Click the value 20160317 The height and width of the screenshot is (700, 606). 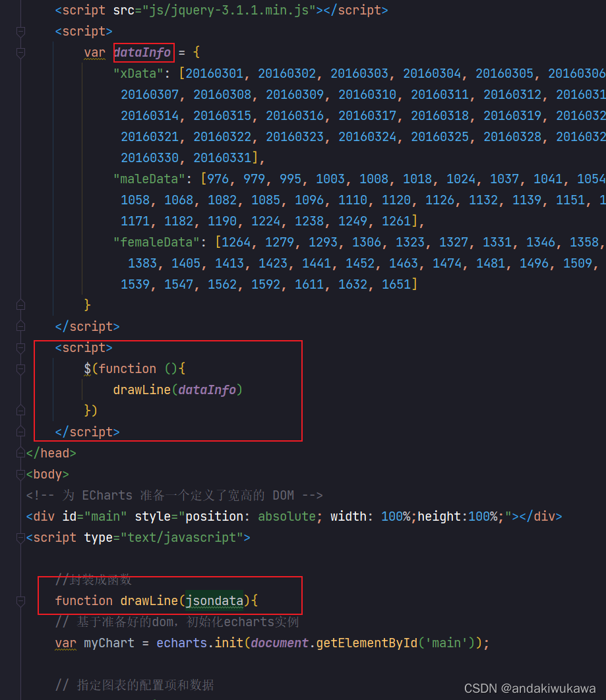coord(367,115)
